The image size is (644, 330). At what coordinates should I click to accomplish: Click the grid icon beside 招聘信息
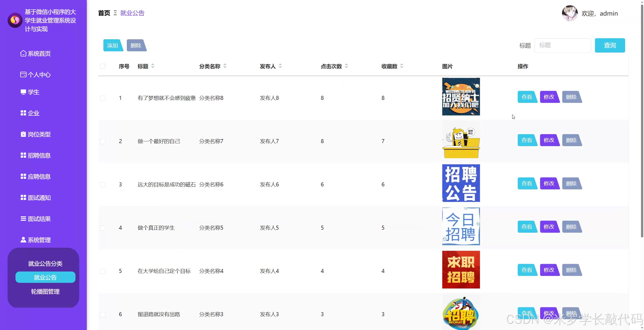(23, 155)
